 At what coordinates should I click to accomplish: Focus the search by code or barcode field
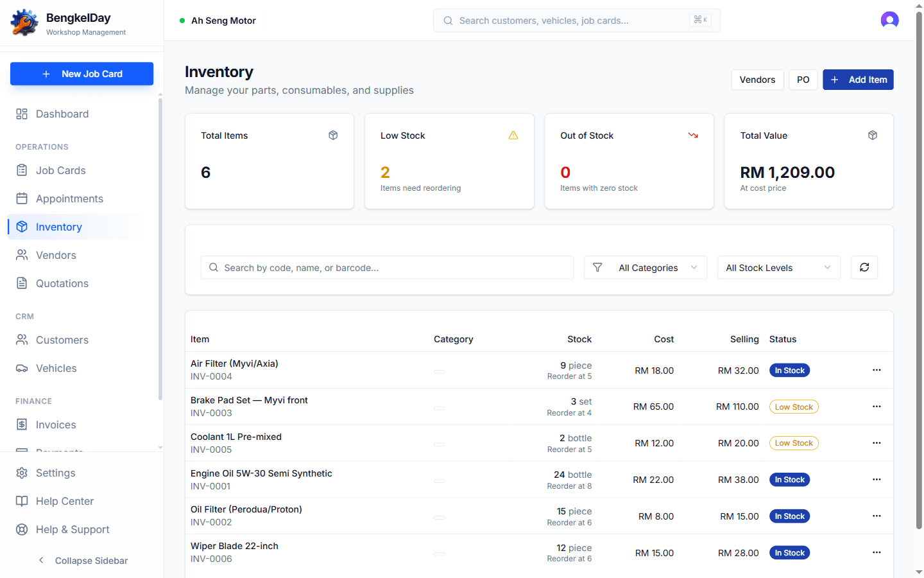click(x=387, y=267)
